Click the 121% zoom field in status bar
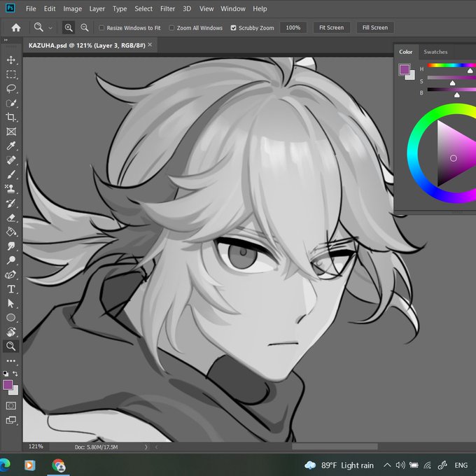Screen dimensions: 476x476 (36, 447)
